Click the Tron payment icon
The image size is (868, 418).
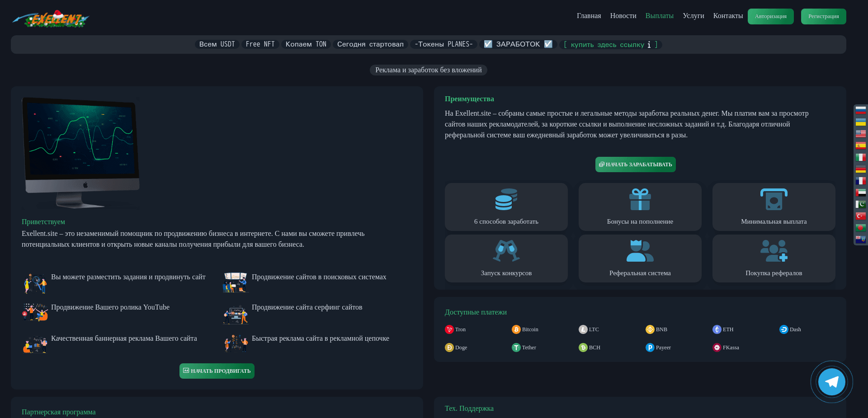click(x=449, y=329)
